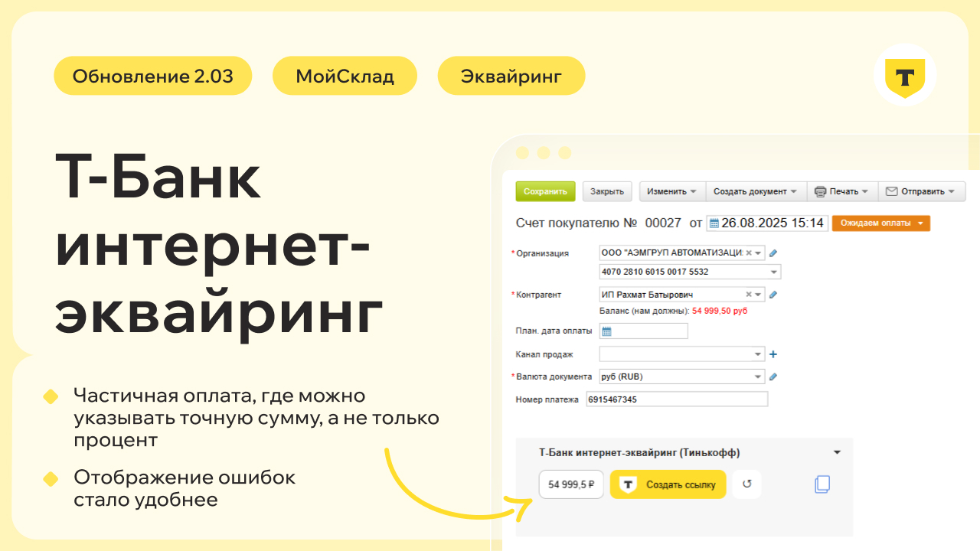Viewport: 980px width, 551px height.
Task: Click the Закрыть button
Action: (607, 191)
